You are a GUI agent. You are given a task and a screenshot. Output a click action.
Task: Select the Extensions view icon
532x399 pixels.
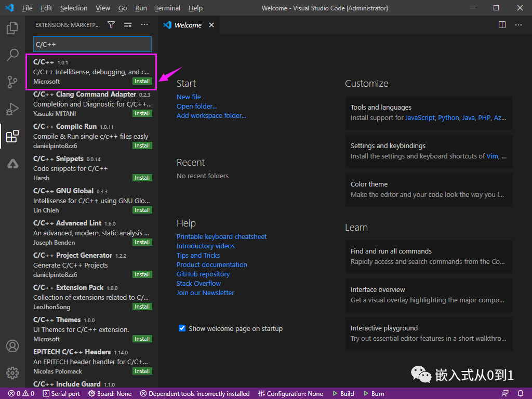(x=12, y=136)
